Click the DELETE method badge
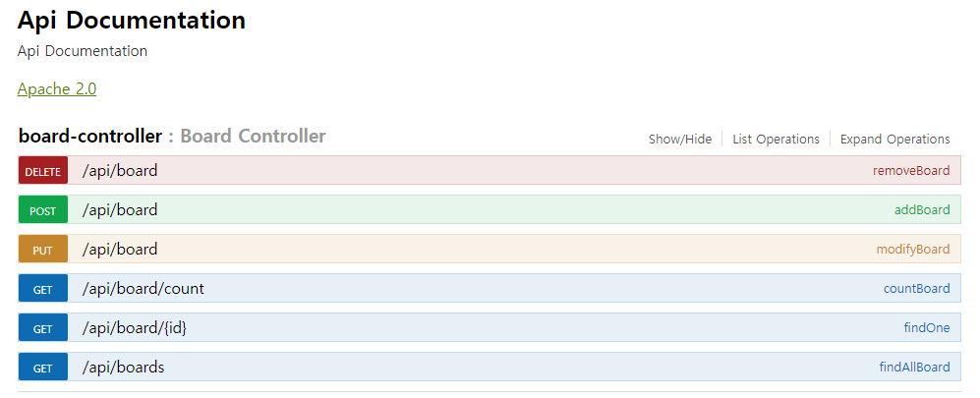The height and width of the screenshot is (398, 980). pos(42,171)
